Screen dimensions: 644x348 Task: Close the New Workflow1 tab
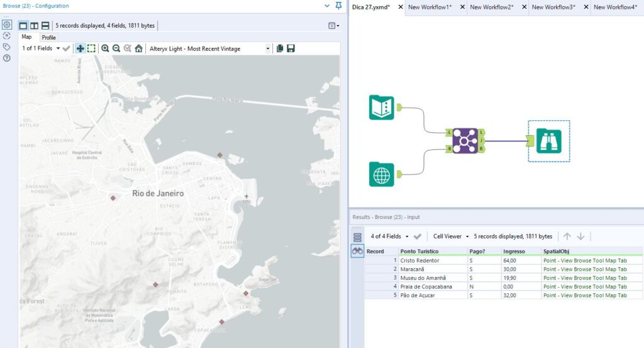(x=462, y=7)
